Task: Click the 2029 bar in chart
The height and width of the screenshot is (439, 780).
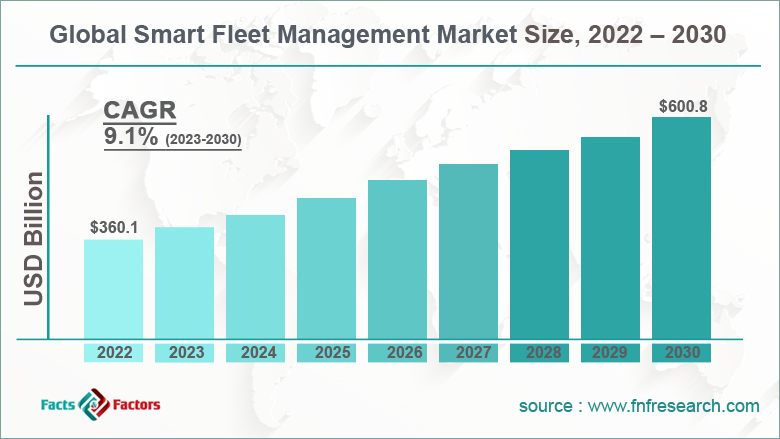Action: click(x=610, y=239)
